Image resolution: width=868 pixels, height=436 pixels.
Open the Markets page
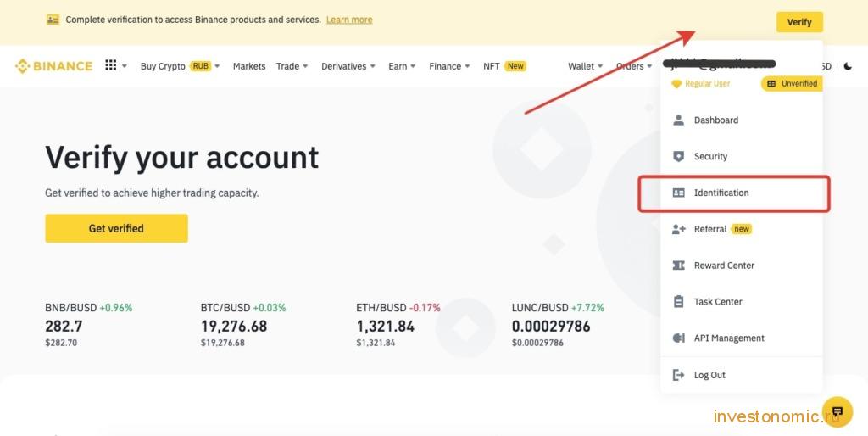tap(249, 66)
